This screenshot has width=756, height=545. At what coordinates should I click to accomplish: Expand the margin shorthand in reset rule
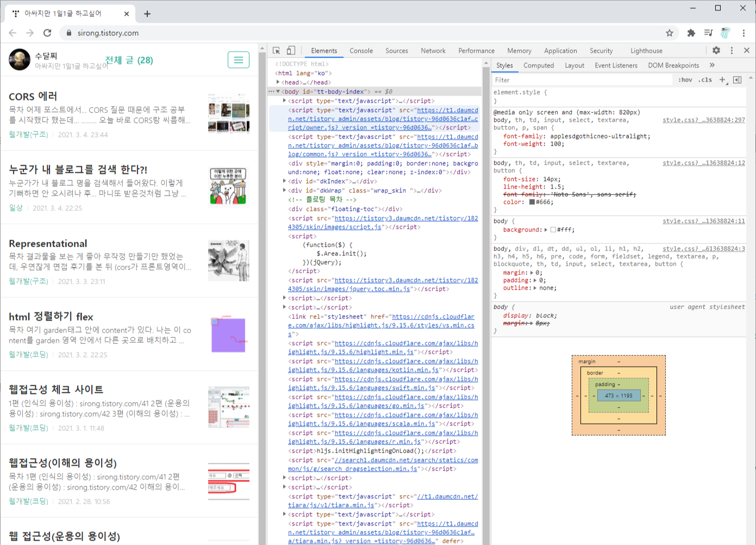tap(532, 273)
